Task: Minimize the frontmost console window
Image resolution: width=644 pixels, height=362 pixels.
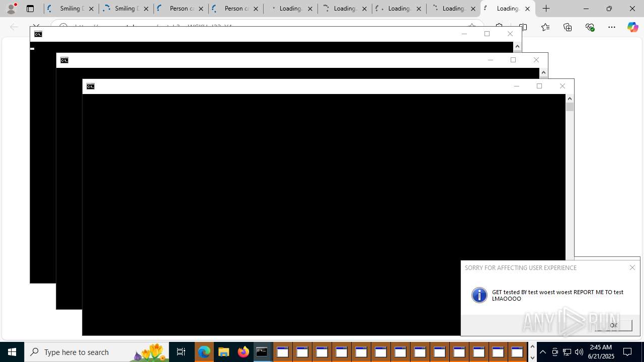Action: 516,86
